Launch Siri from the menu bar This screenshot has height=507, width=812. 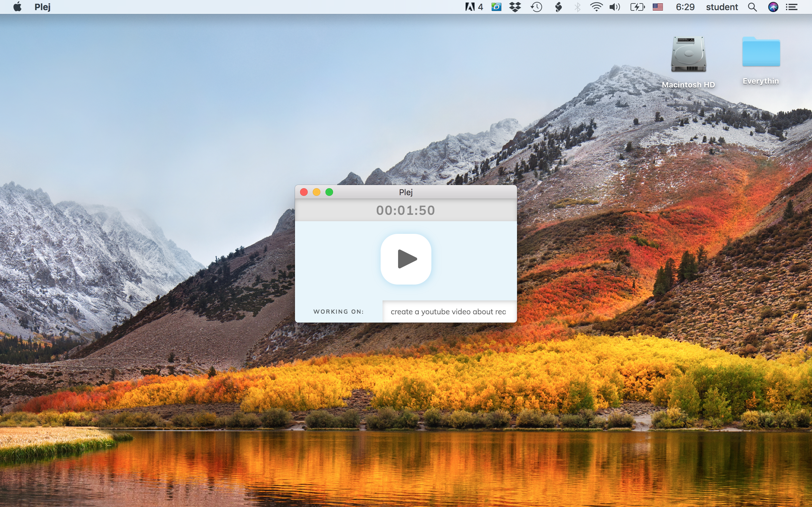(x=773, y=7)
